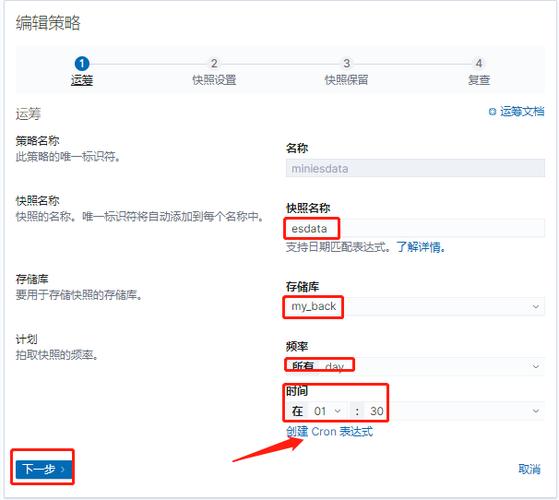This screenshot has height=500, width=559.
Task: Open the 频率 dropdown showing day
Action: [x=415, y=366]
